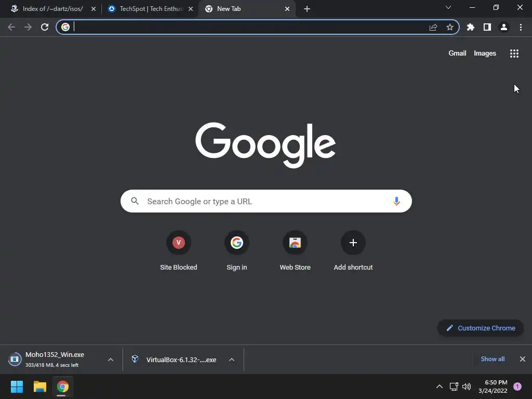Click Chrome taskbar icon

(62, 387)
